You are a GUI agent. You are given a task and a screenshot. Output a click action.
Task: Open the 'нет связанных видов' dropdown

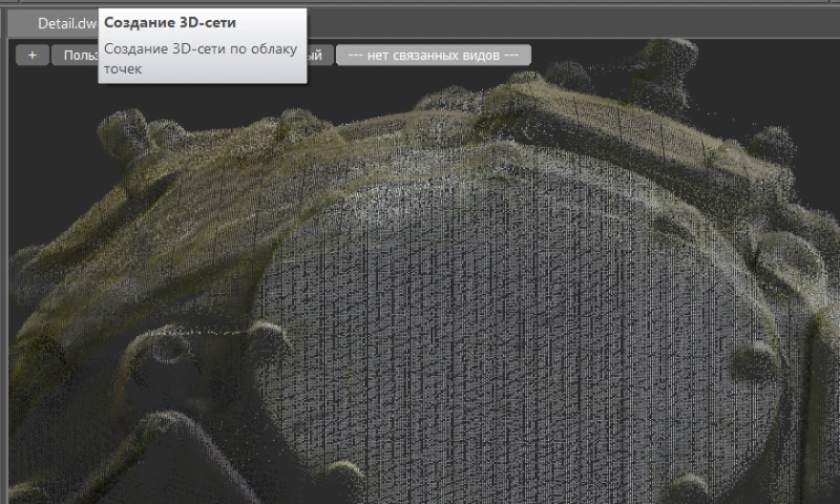(432, 55)
